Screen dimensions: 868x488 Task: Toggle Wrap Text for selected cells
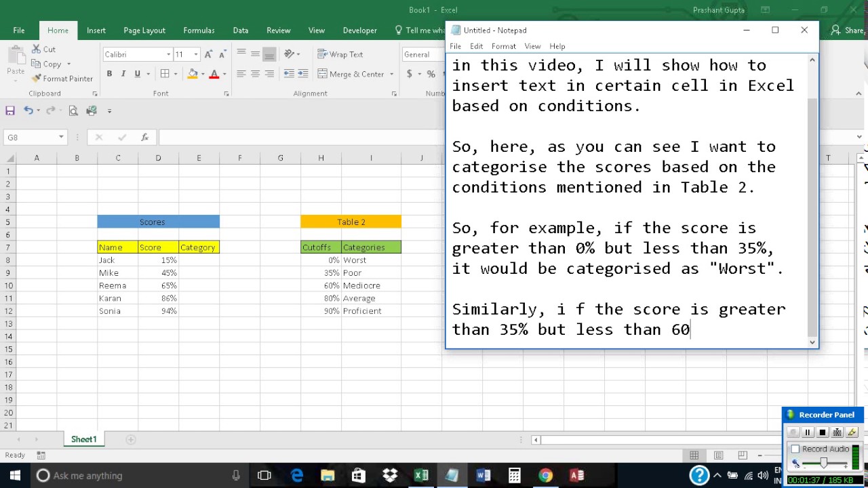click(340, 54)
